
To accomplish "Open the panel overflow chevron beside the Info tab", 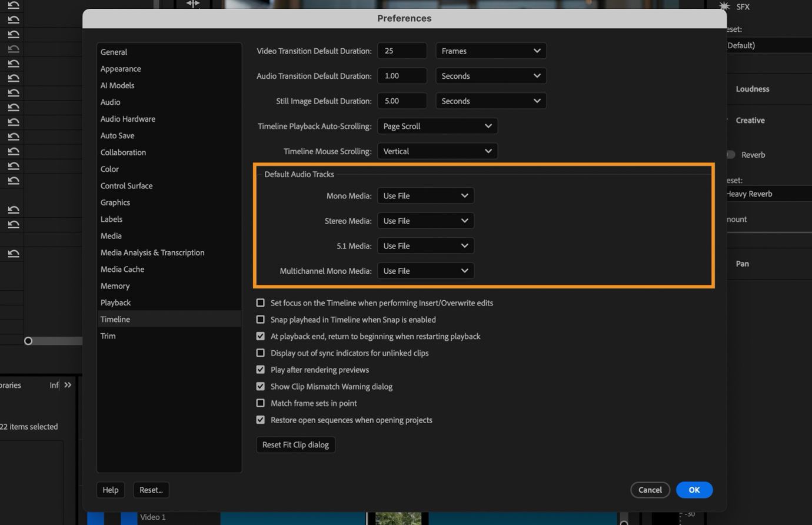I will pos(67,384).
